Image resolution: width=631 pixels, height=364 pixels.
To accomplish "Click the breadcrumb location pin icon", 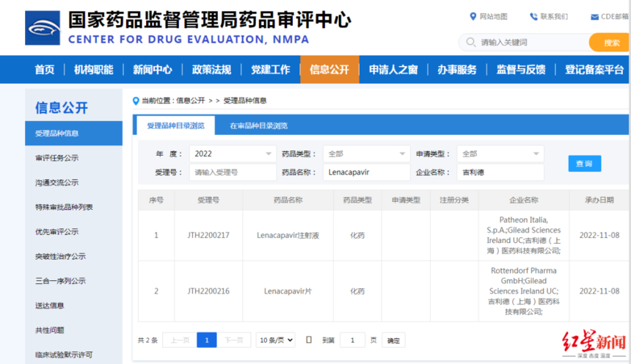I will [136, 101].
